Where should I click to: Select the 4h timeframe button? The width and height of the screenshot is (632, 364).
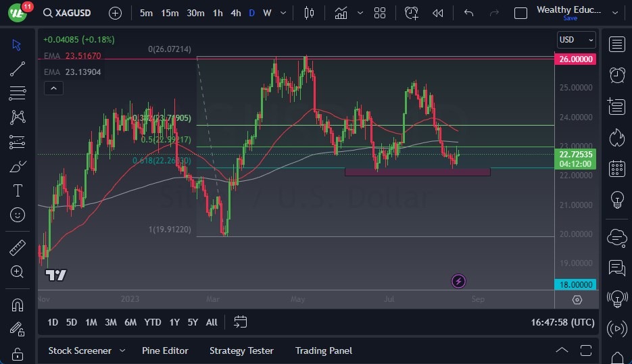[235, 13]
